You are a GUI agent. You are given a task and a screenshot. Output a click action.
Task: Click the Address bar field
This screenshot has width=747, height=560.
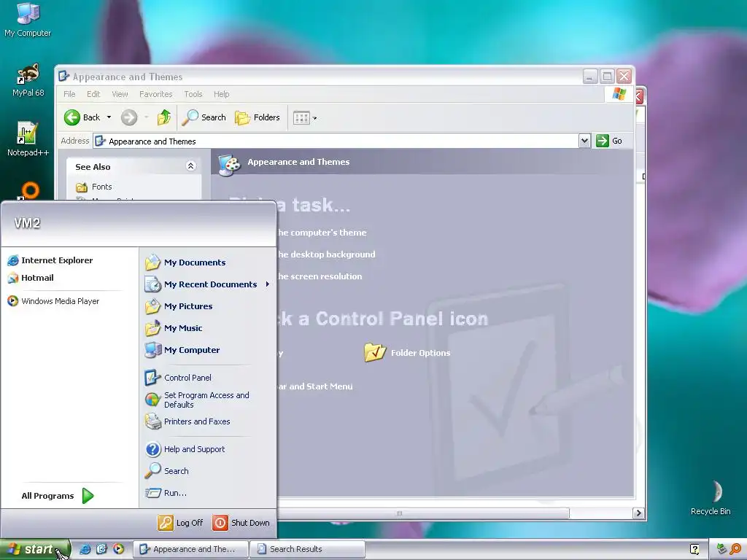pyautogui.click(x=336, y=141)
